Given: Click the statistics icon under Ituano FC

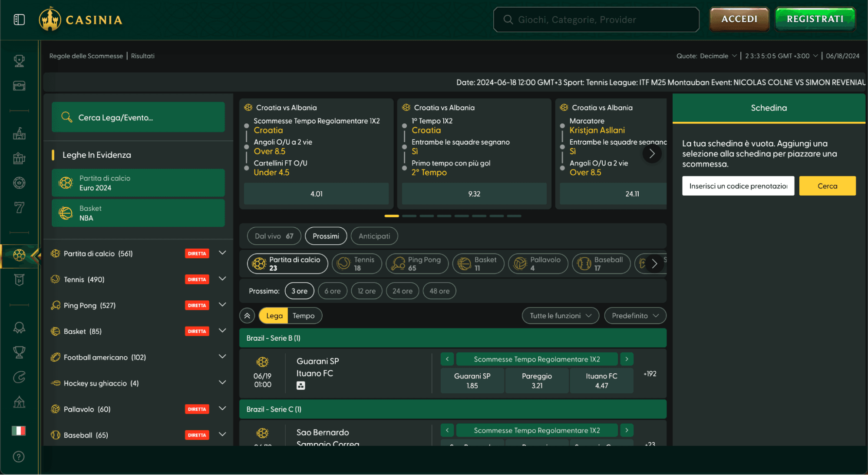Looking at the screenshot, I should pyautogui.click(x=300, y=385).
